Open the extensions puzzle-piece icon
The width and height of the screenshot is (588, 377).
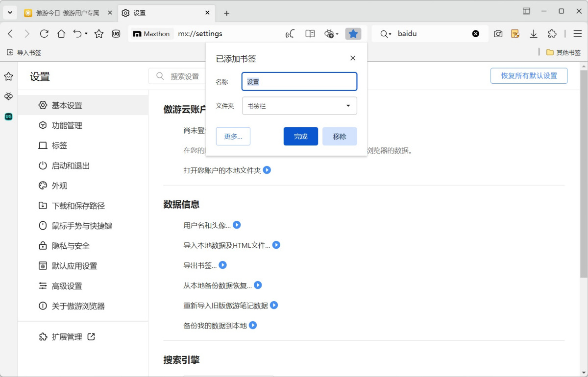pos(552,33)
